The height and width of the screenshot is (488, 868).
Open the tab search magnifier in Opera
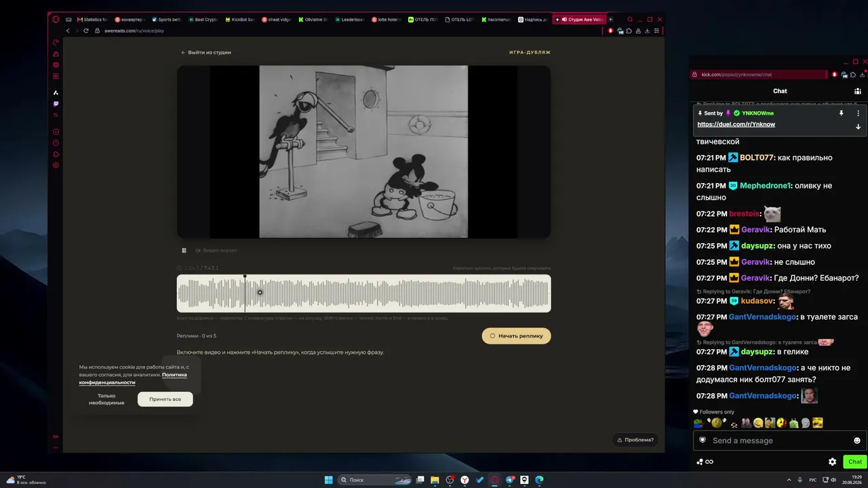click(x=630, y=20)
